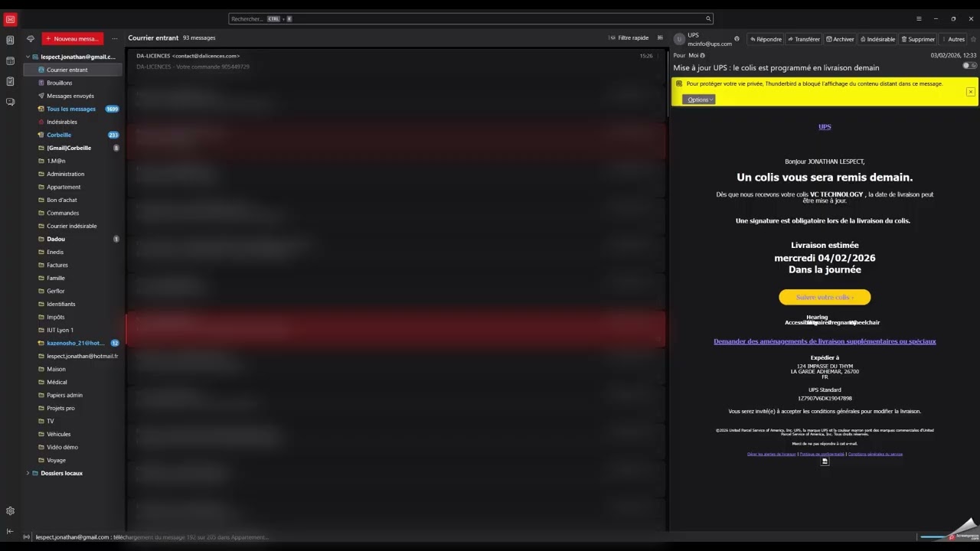This screenshot has width=980, height=551.
Task: Open message list display options icon
Action: pyautogui.click(x=660, y=37)
